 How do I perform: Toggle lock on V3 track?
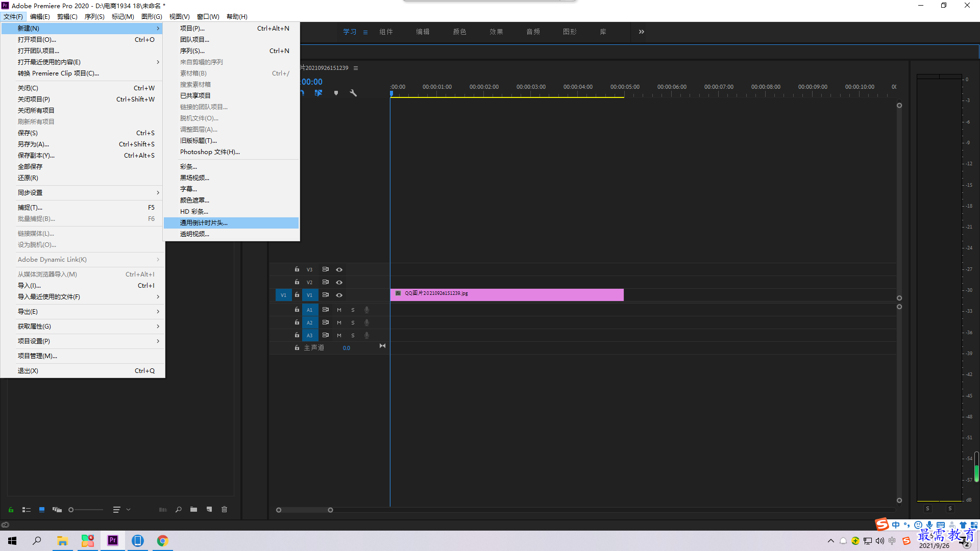click(x=297, y=269)
